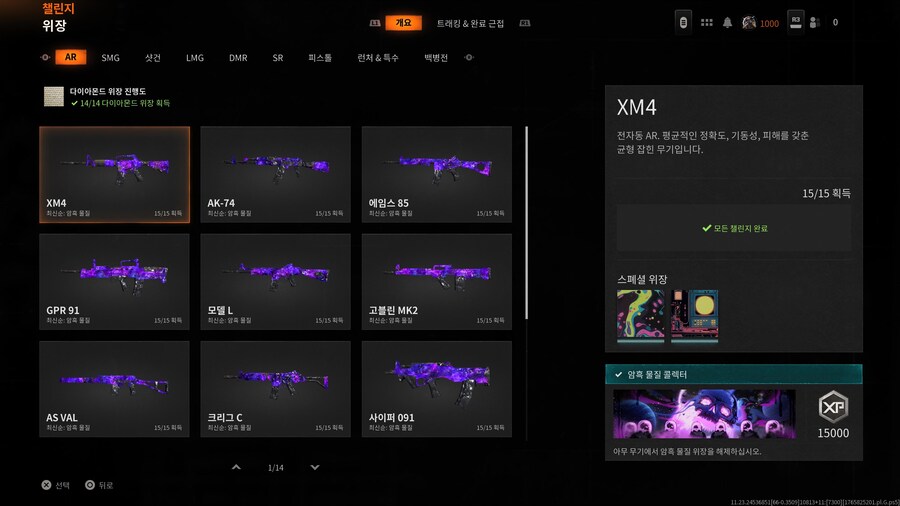
Task: Select the 에임스 85 weapon card
Action: 437,174
